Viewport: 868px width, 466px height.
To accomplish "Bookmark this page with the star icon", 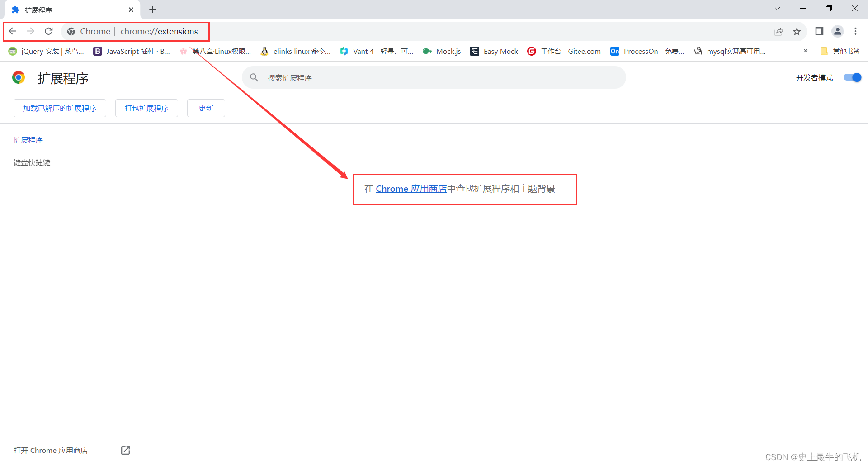I will [x=797, y=31].
